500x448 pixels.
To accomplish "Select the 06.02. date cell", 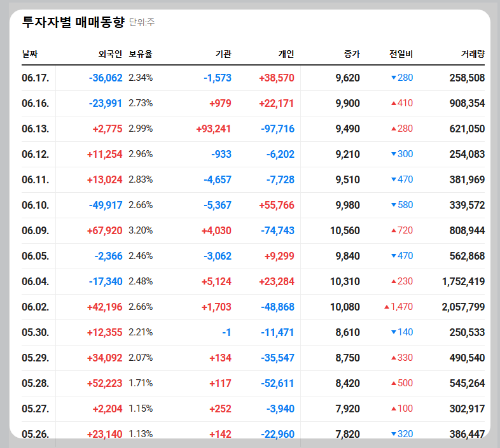I will [36, 307].
